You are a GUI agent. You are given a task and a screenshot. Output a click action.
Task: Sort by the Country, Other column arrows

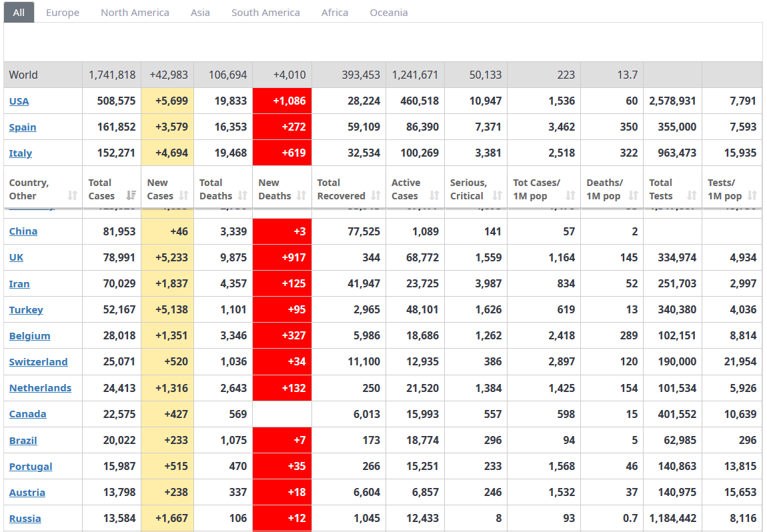(73, 195)
